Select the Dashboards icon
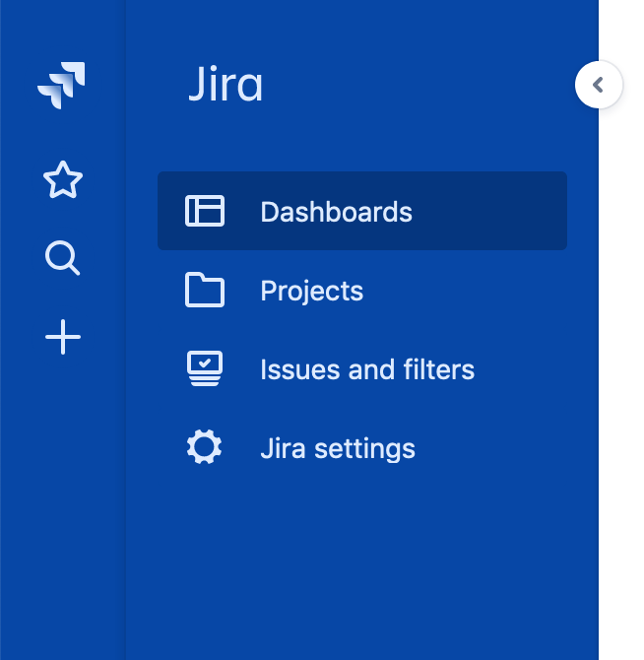644x660 pixels. (205, 211)
